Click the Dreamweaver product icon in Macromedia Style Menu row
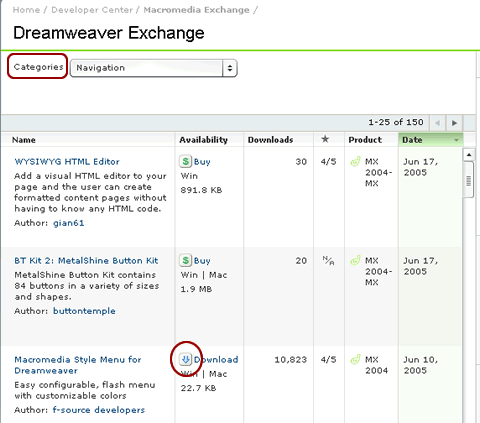The image size is (480, 423). pos(356,359)
